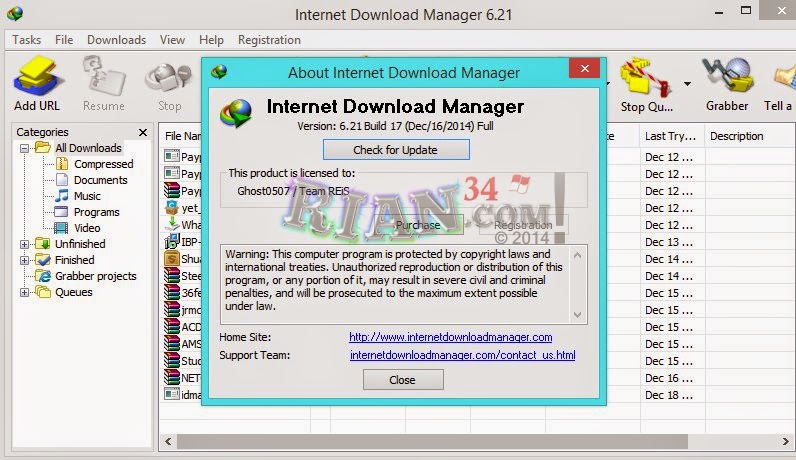Click the file icon of the 'Shu' row

click(172, 258)
